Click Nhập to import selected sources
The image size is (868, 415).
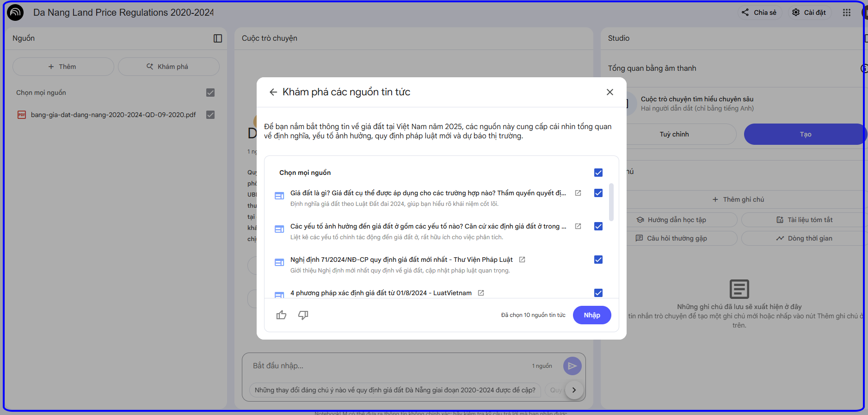click(592, 315)
